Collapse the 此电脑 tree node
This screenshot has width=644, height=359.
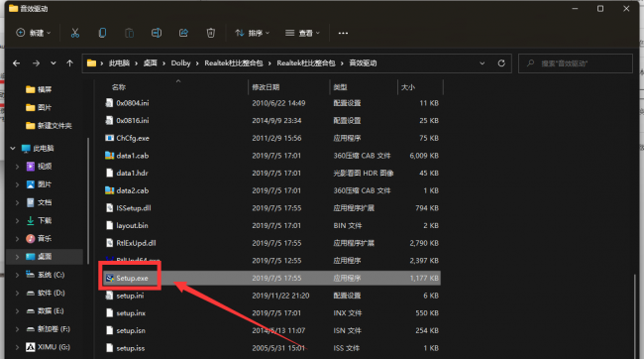click(x=13, y=148)
